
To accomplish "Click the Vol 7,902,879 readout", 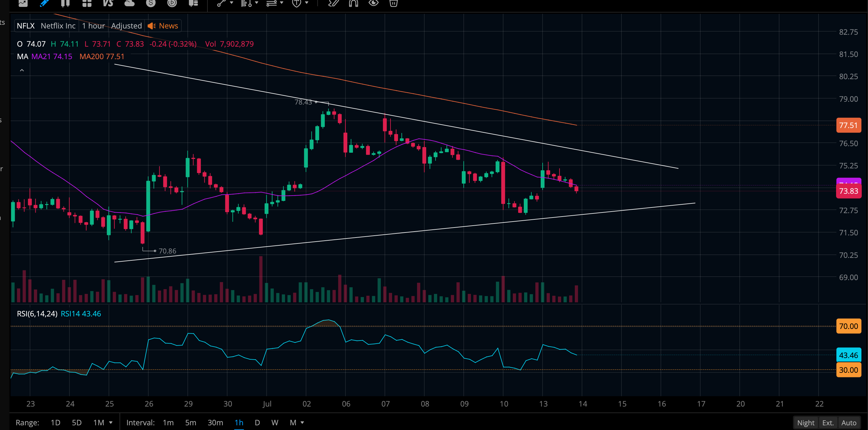I will point(229,44).
